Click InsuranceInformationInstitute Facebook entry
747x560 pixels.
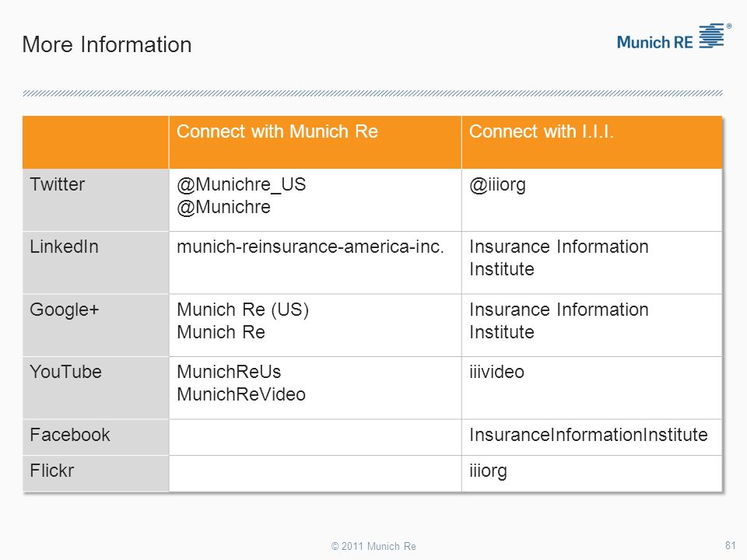(x=588, y=435)
